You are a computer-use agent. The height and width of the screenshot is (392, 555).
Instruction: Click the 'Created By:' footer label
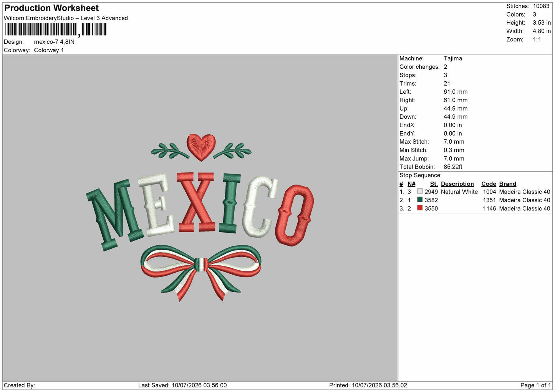click(x=19, y=385)
